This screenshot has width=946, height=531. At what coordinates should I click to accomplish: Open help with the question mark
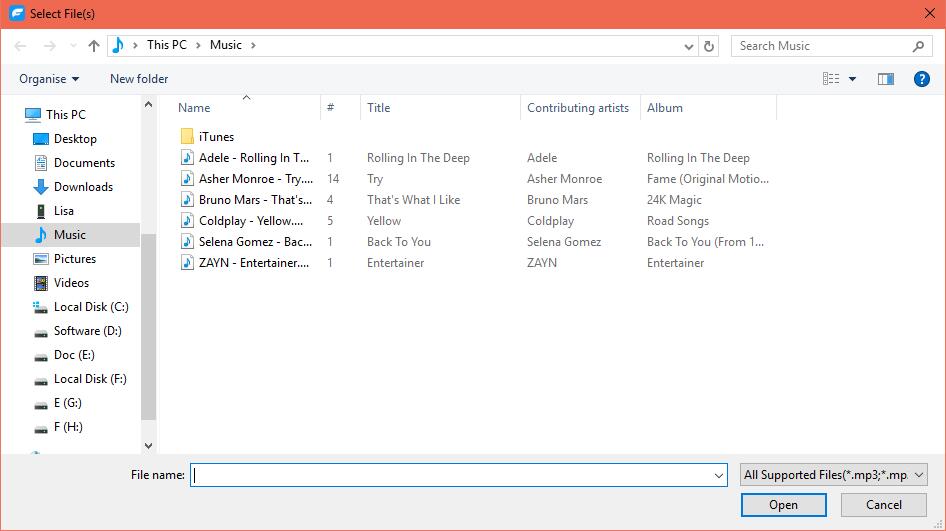[x=921, y=79]
